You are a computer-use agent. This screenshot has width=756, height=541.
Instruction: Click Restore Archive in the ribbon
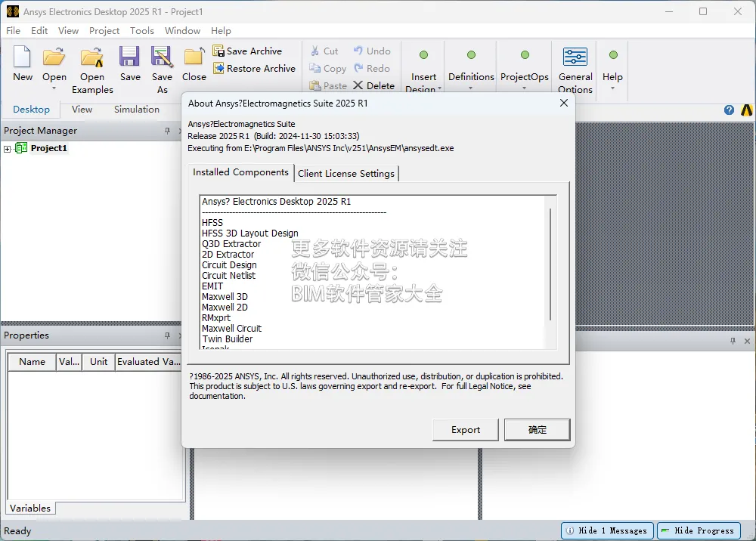click(254, 69)
